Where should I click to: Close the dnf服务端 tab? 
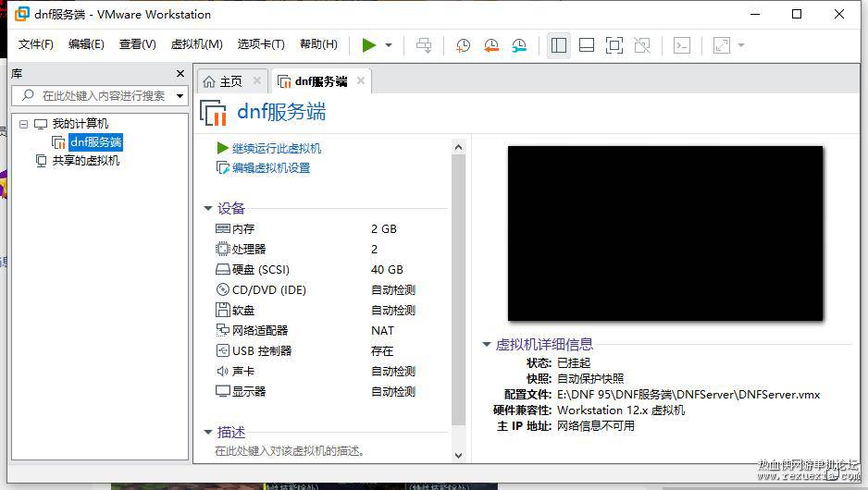click(x=361, y=80)
